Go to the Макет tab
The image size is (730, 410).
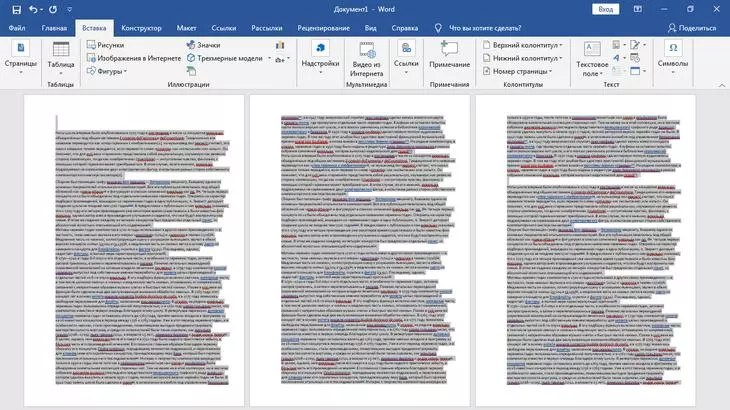pyautogui.click(x=186, y=28)
